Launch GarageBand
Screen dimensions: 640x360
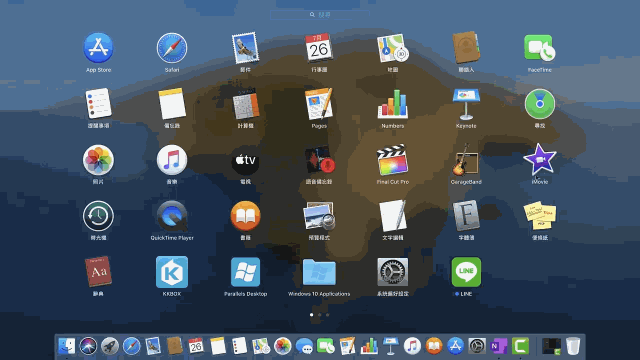(466, 160)
